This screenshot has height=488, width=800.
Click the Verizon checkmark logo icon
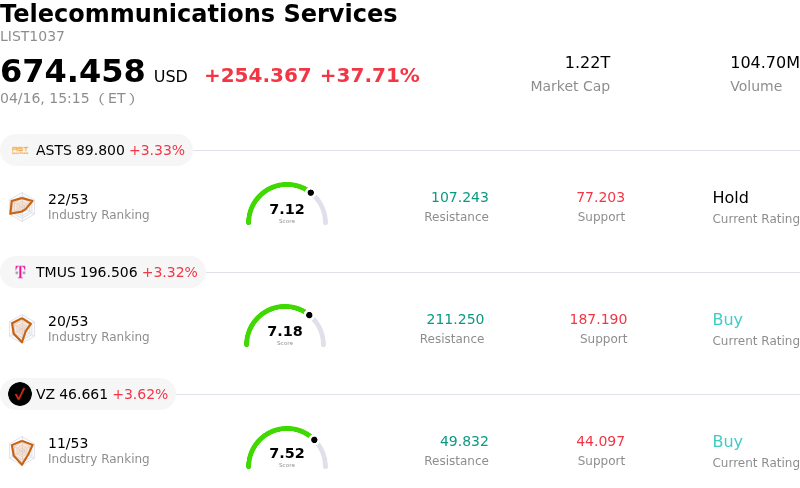point(20,394)
